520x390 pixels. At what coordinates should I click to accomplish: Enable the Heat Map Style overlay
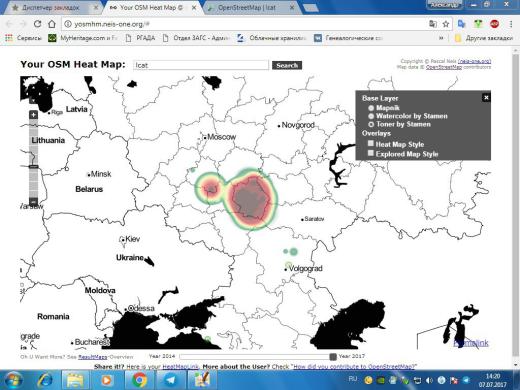[371, 143]
